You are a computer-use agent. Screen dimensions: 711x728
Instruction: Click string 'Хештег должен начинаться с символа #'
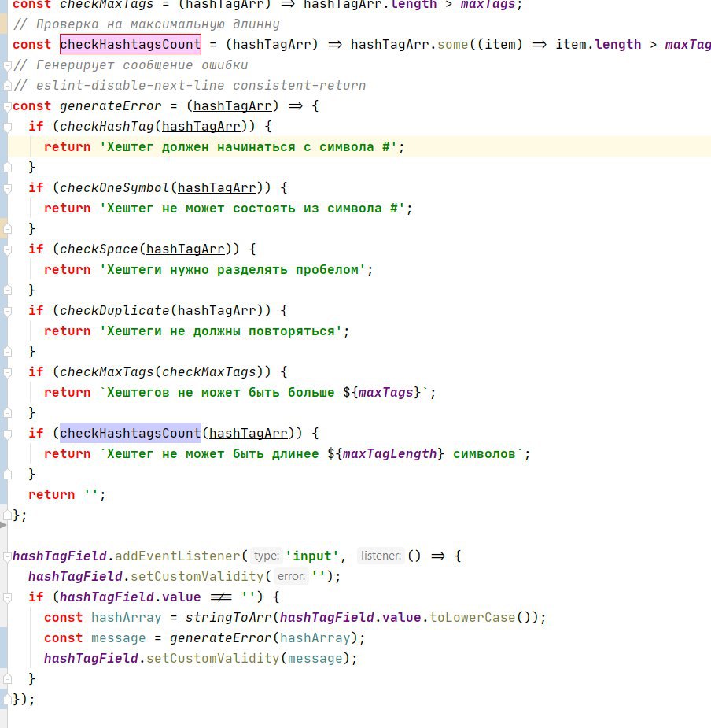tap(249, 147)
